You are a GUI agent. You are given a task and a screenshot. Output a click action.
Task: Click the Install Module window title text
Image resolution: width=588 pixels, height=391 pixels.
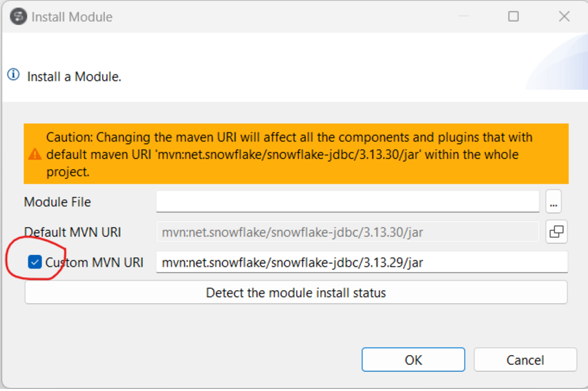pyautogui.click(x=72, y=17)
